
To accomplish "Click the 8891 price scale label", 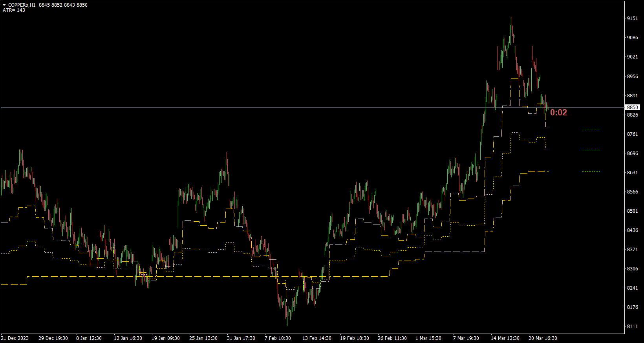I will (x=632, y=96).
